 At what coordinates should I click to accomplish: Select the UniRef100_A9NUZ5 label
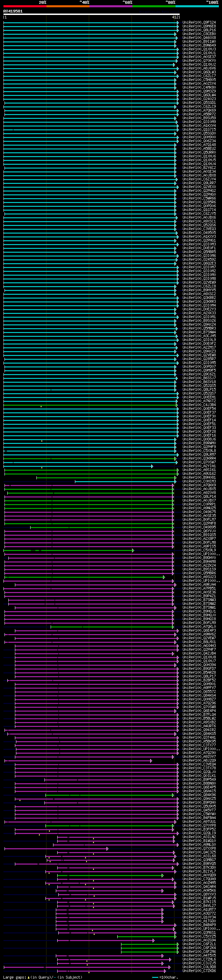tap(199, 508)
